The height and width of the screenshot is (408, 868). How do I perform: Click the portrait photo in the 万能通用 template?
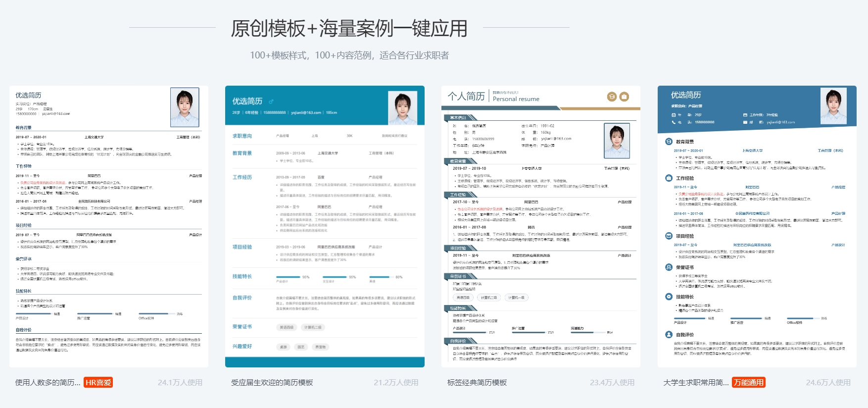[833, 106]
